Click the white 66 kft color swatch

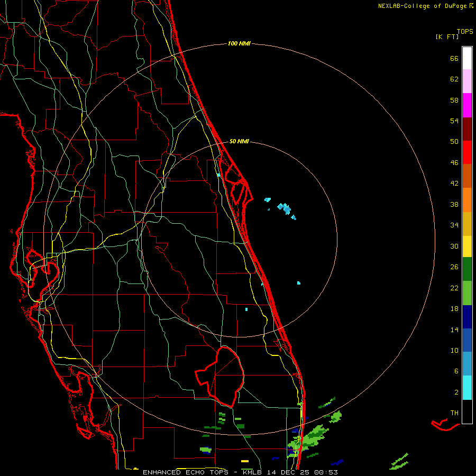[467, 58]
